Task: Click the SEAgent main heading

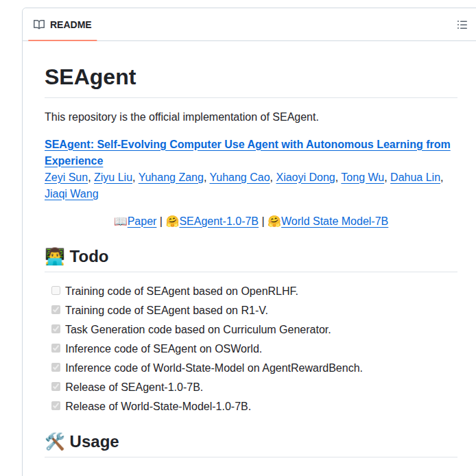Action: click(90, 77)
